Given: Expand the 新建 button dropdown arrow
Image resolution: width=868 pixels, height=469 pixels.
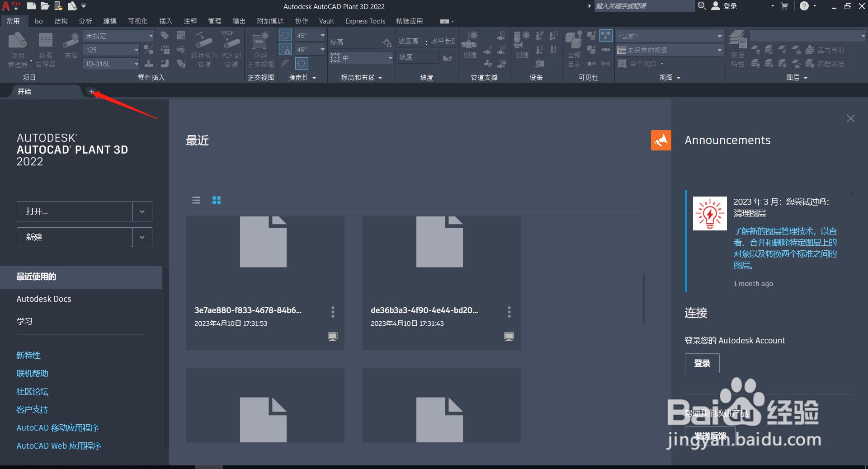Looking at the screenshot, I should [x=142, y=237].
